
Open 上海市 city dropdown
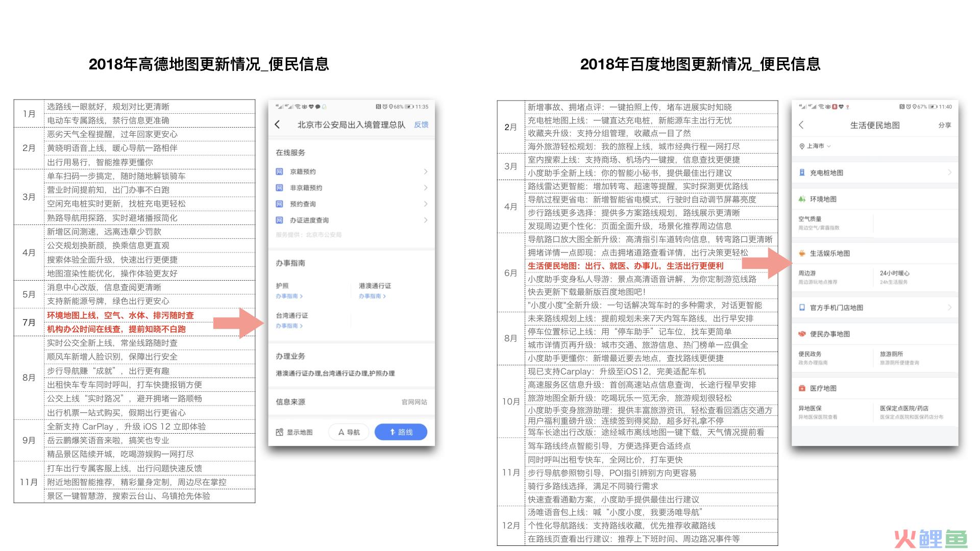tap(815, 146)
